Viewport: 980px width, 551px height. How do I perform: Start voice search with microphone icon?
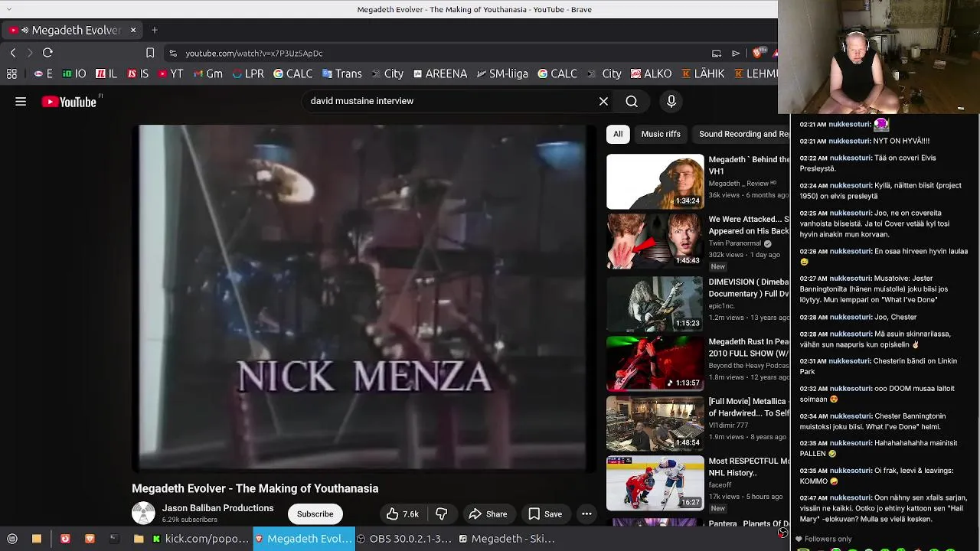pos(671,101)
